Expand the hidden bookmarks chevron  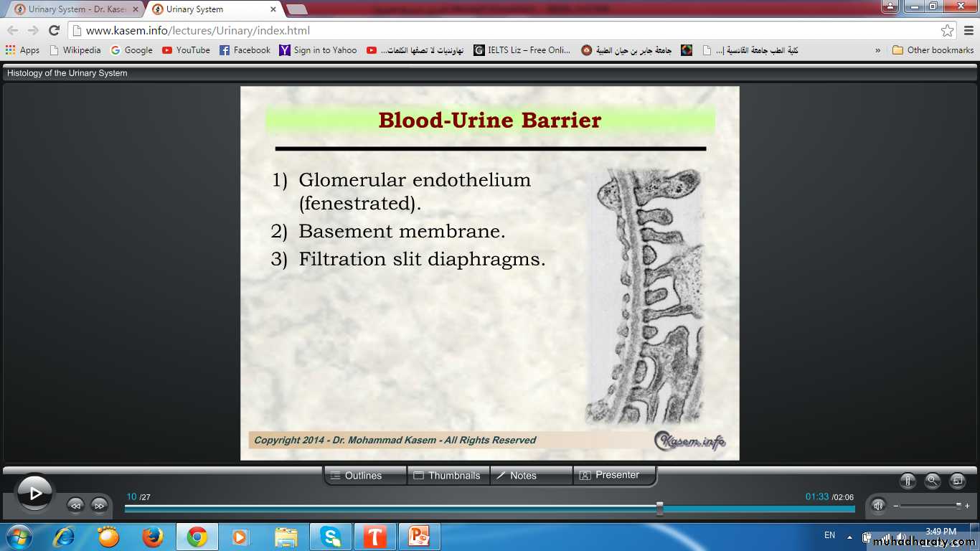(878, 50)
